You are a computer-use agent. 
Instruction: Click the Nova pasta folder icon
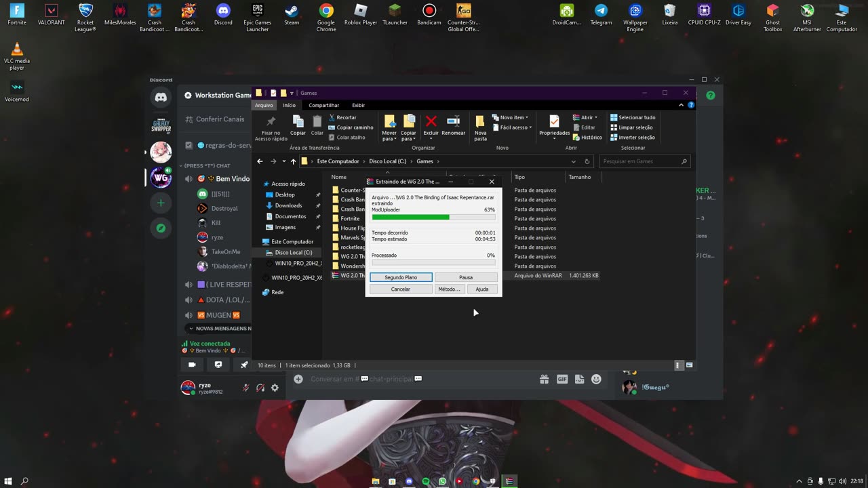(x=480, y=121)
